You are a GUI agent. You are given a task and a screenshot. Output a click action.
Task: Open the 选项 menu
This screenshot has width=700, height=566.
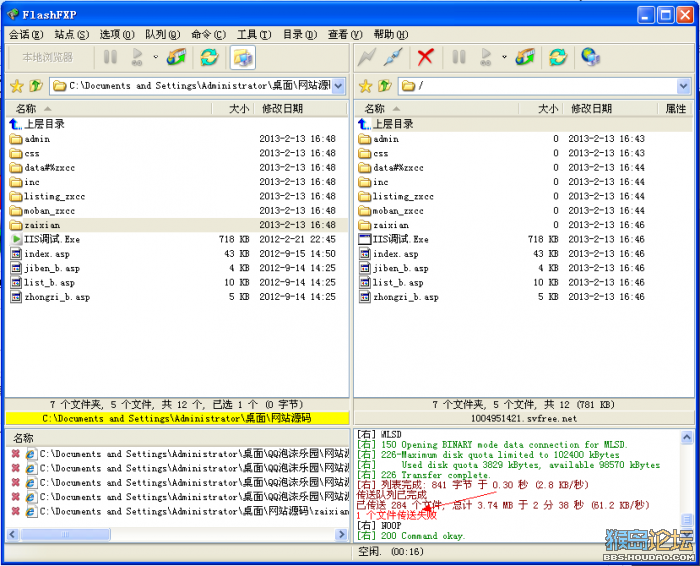pyautogui.click(x=117, y=34)
